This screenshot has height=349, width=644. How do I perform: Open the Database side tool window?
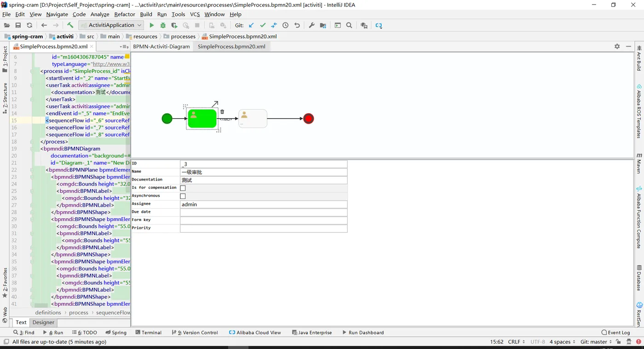tap(639, 278)
